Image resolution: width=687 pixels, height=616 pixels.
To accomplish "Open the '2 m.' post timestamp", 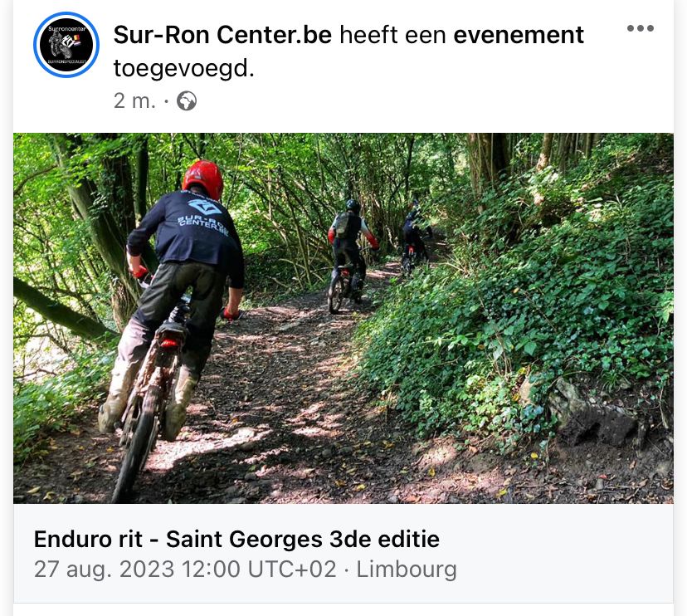I will pos(134,100).
